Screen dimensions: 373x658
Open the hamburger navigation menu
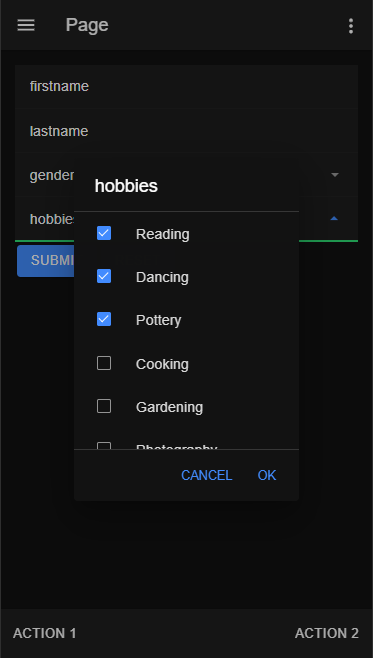click(x=26, y=25)
